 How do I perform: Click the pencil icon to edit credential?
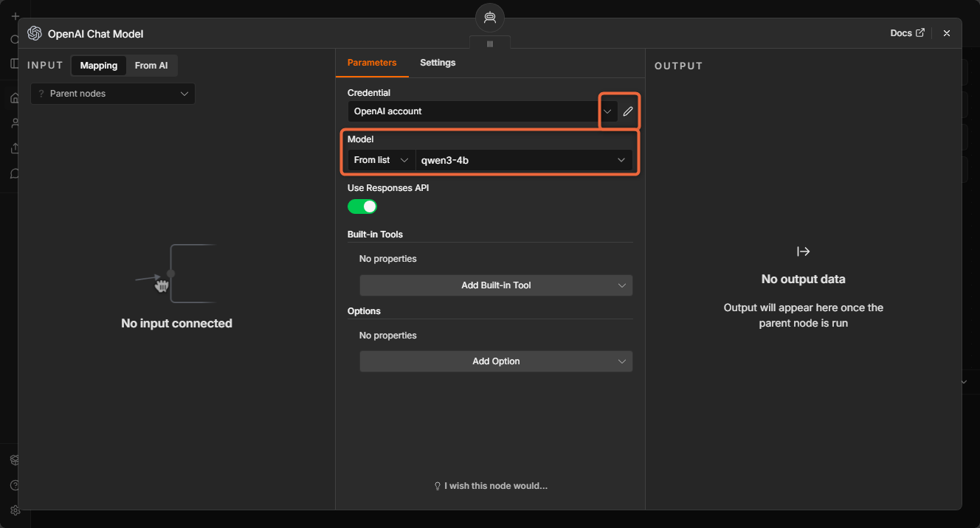(x=628, y=111)
